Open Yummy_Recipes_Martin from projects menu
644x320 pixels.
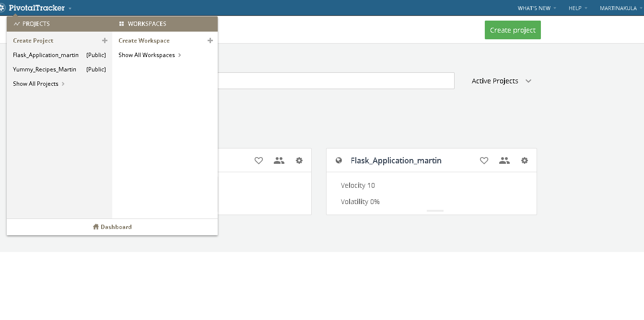click(x=45, y=69)
